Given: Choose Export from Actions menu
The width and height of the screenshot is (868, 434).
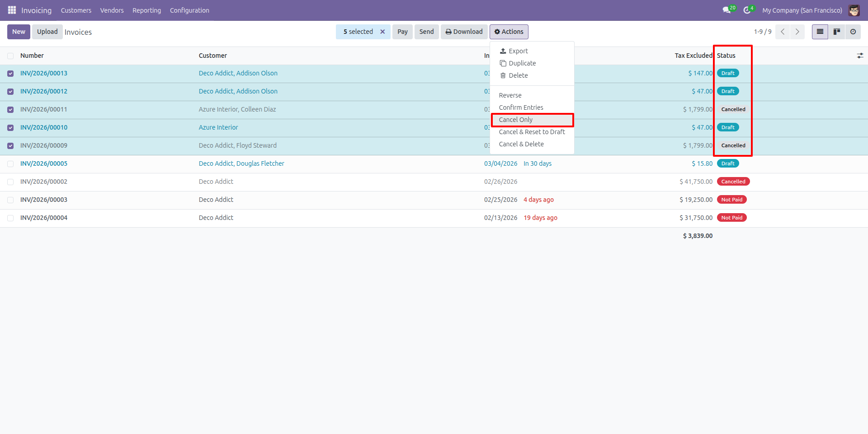Looking at the screenshot, I should (532, 51).
